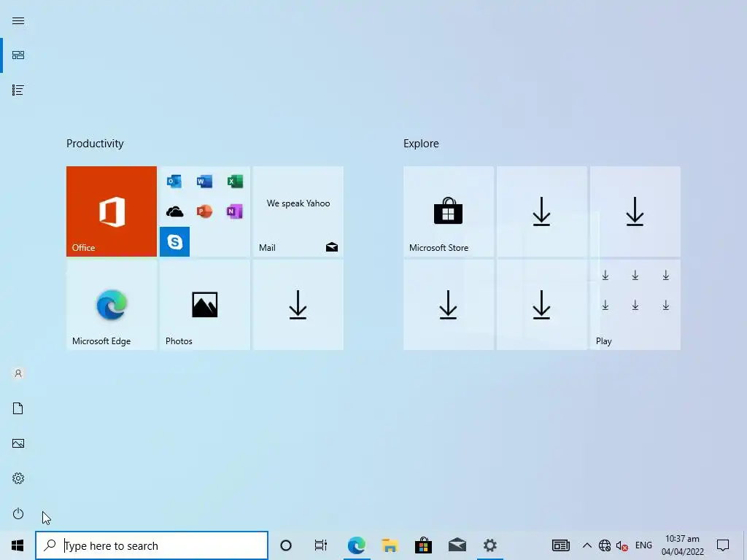
Task: Open News and interests on taskbar
Action: tap(561, 545)
